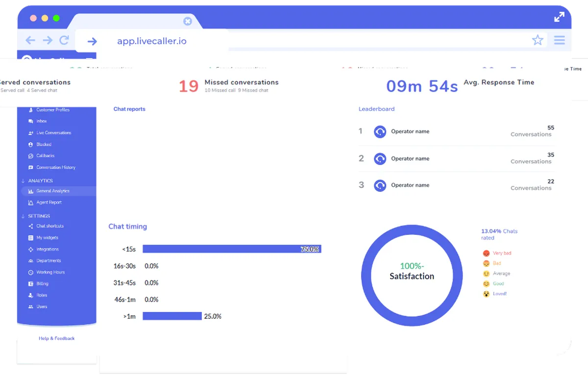Click the browser forward arrow
This screenshot has width=588, height=383.
coord(47,40)
